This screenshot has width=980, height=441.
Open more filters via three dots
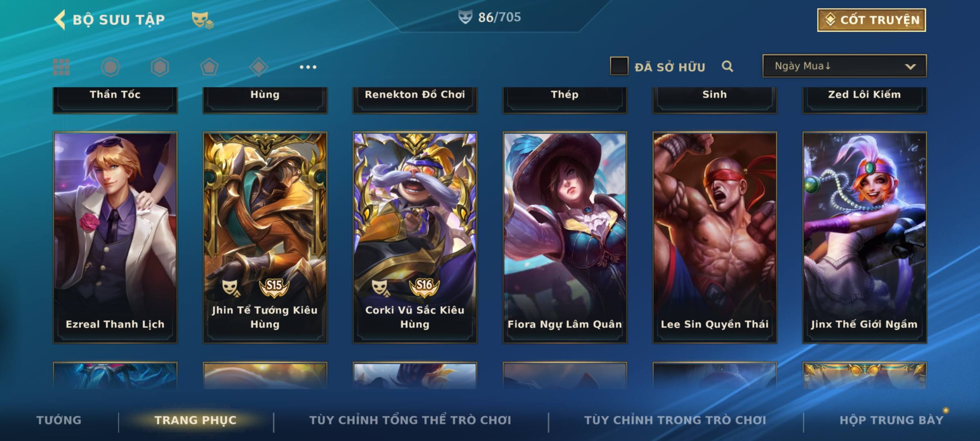point(308,67)
